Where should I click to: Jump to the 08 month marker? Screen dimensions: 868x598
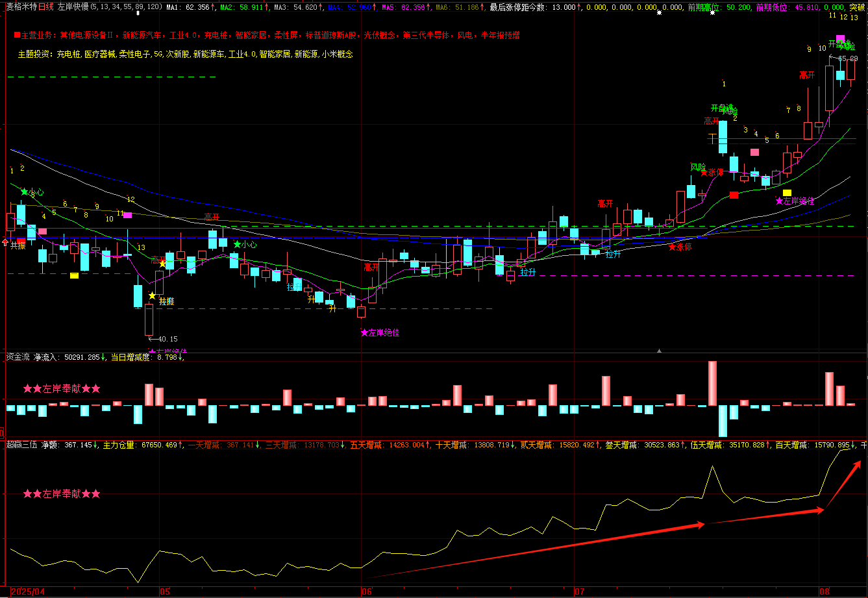[825, 592]
